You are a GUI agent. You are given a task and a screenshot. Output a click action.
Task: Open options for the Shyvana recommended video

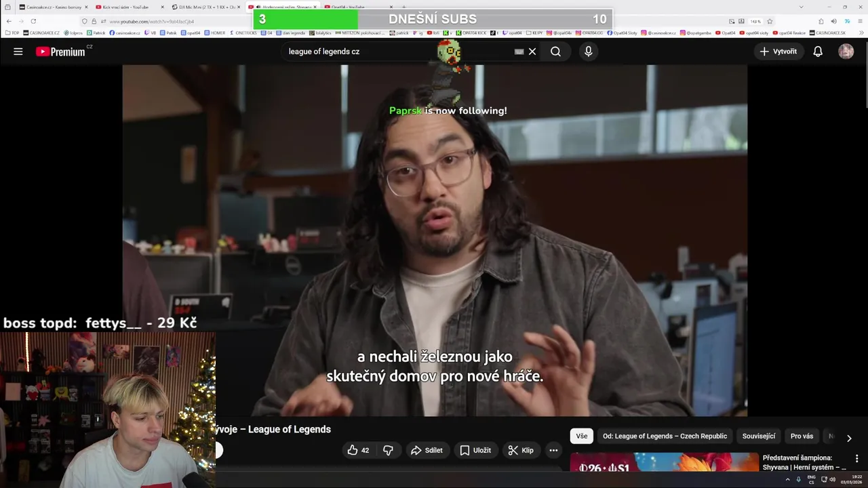click(856, 459)
